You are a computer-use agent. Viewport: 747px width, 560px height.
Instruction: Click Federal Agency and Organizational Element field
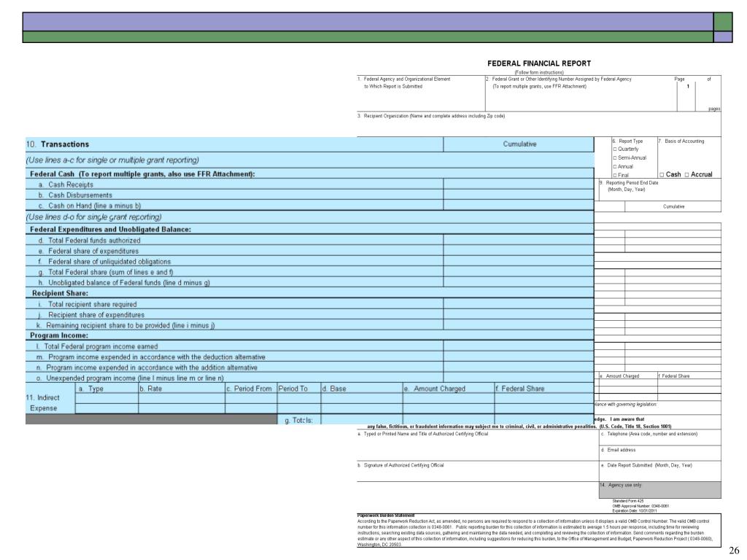pyautogui.click(x=421, y=93)
